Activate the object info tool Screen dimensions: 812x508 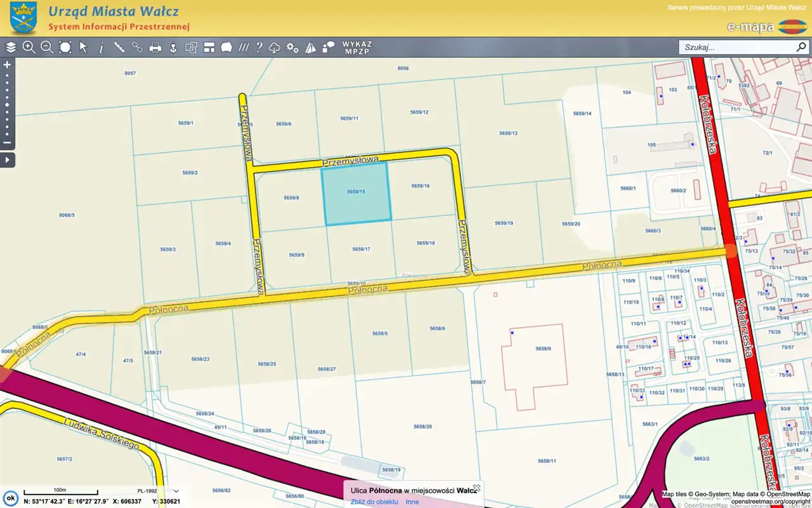(x=101, y=47)
